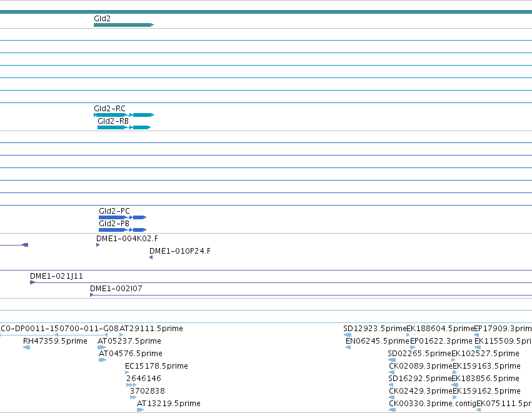Select the EK159163.5prime EST label

pyautogui.click(x=487, y=366)
